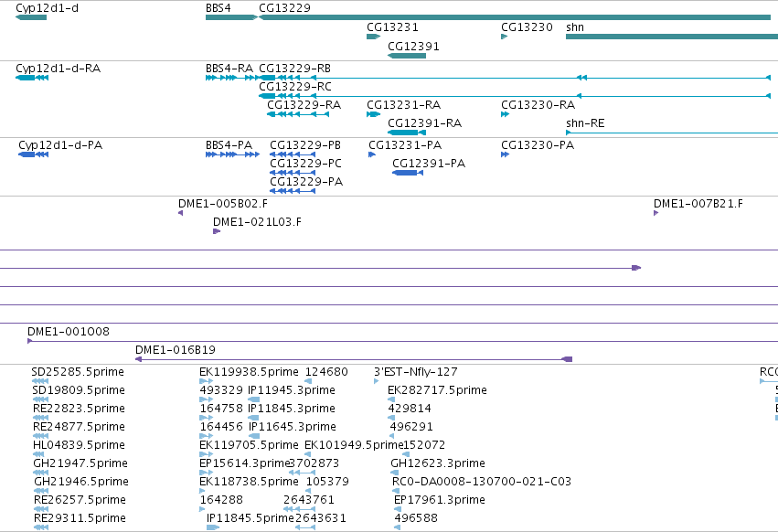Select the DME1-016B19 clone label
This screenshot has height=532, width=778.
[x=176, y=350]
